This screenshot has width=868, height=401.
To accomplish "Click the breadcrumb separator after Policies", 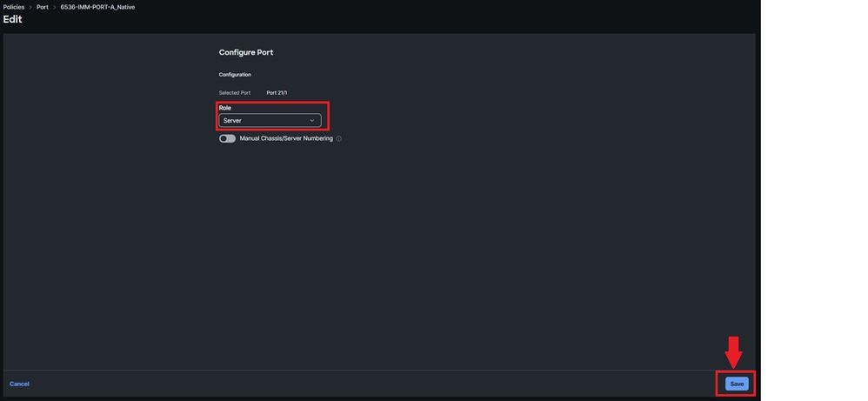I will click(30, 7).
